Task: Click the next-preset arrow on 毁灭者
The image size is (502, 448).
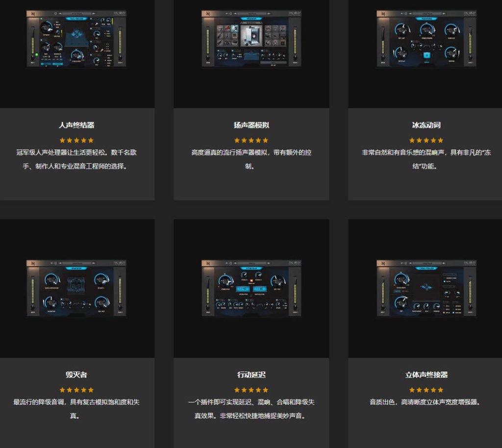Action: coord(93,263)
